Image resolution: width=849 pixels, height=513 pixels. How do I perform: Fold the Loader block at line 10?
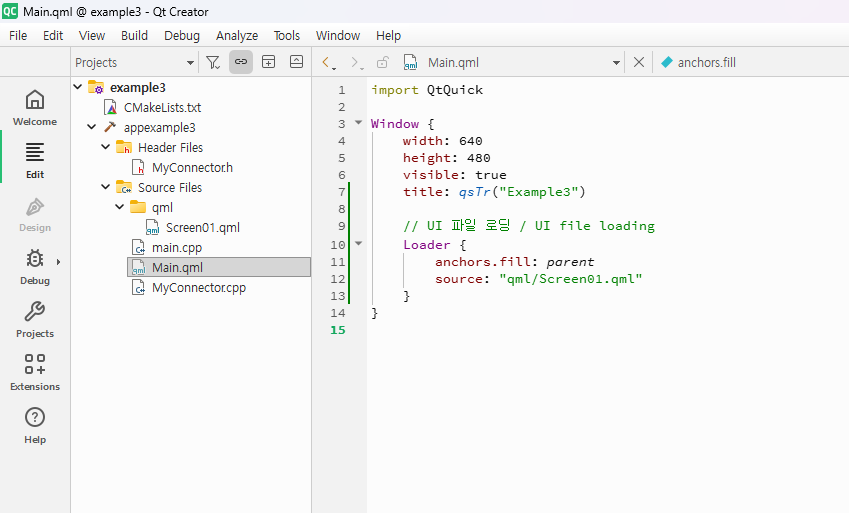point(359,243)
